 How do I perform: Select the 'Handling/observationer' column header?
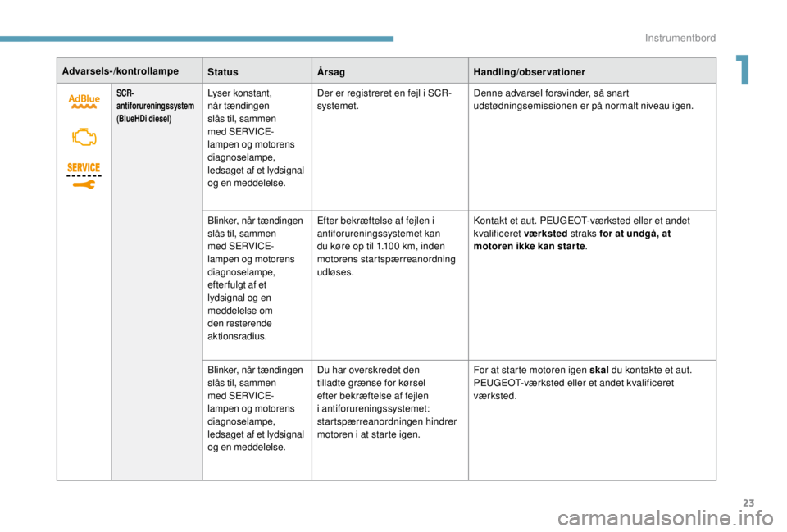[x=529, y=72]
